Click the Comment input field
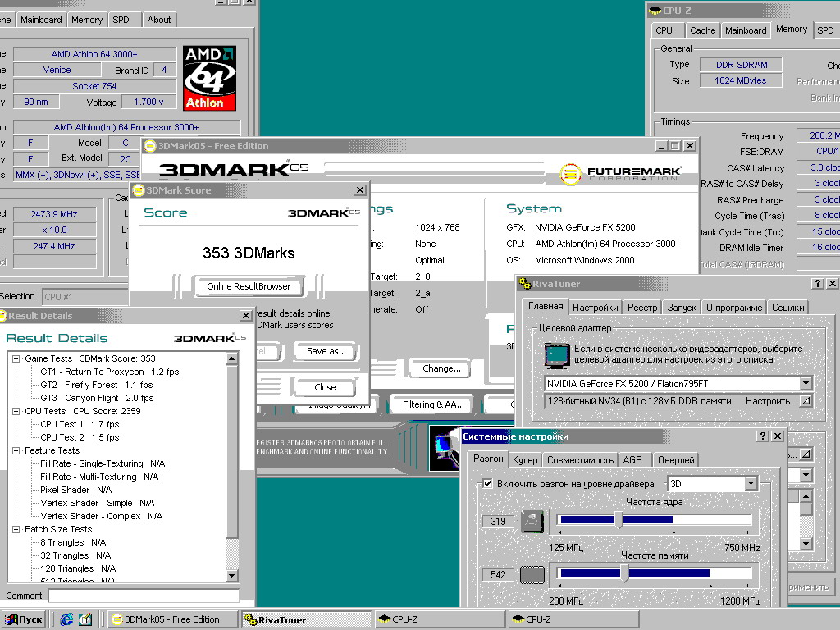 coord(144,596)
